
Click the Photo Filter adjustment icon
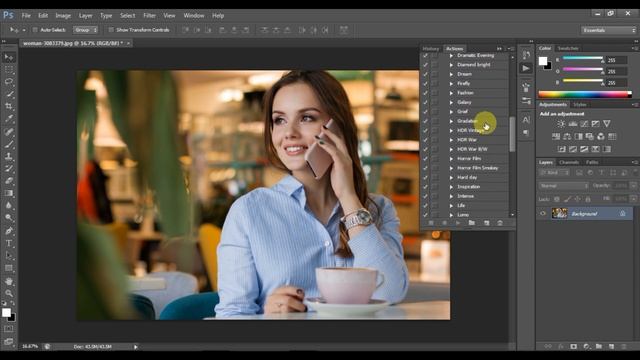601,136
